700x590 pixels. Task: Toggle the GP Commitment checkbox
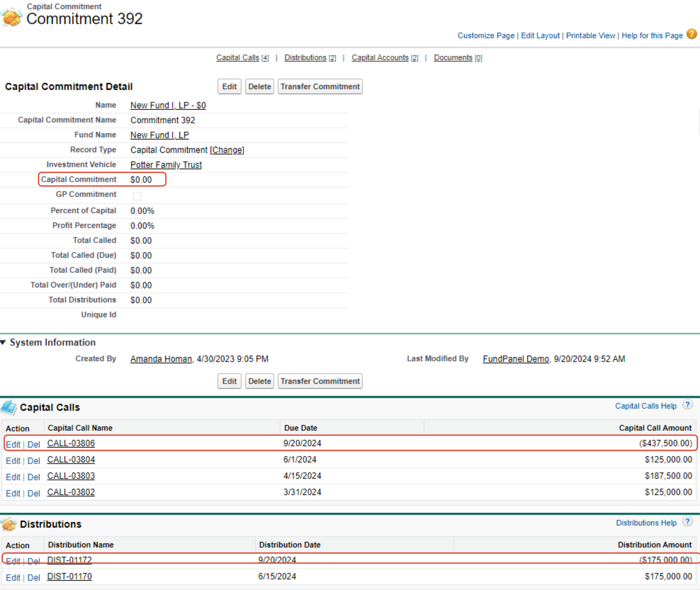click(137, 196)
